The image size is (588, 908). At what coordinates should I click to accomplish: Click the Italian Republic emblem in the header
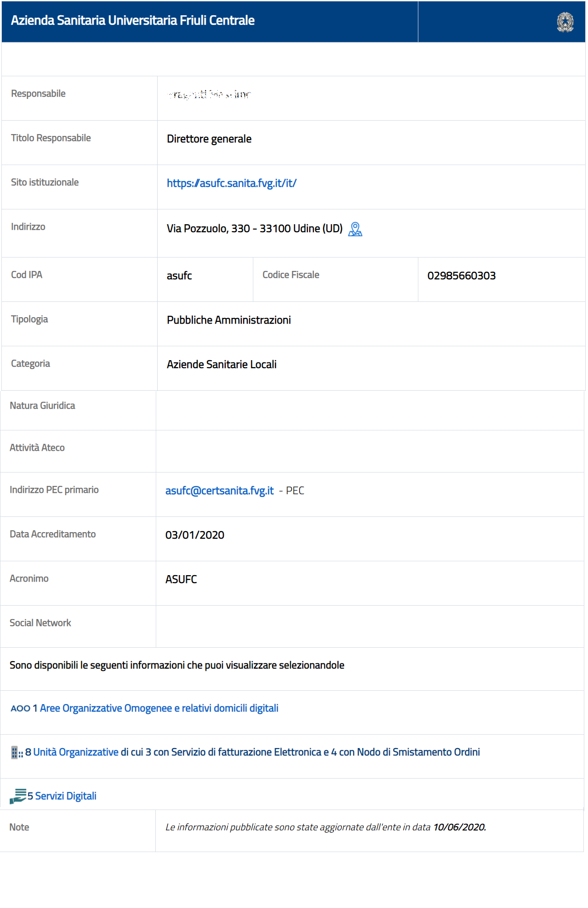tap(565, 22)
